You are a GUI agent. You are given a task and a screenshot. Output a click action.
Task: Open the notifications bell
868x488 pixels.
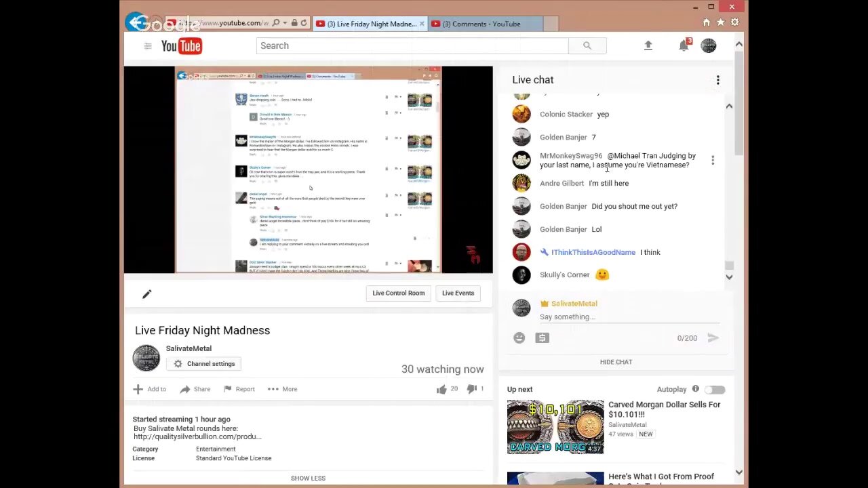click(x=684, y=45)
